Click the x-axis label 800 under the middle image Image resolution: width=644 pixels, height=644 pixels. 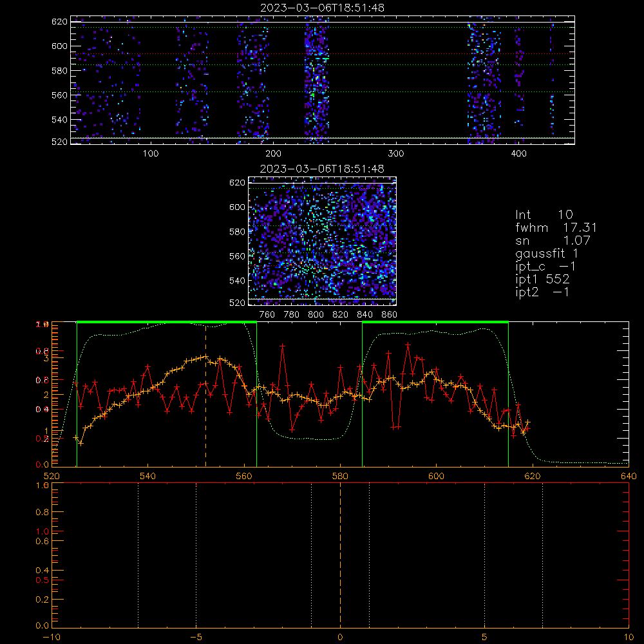316,315
